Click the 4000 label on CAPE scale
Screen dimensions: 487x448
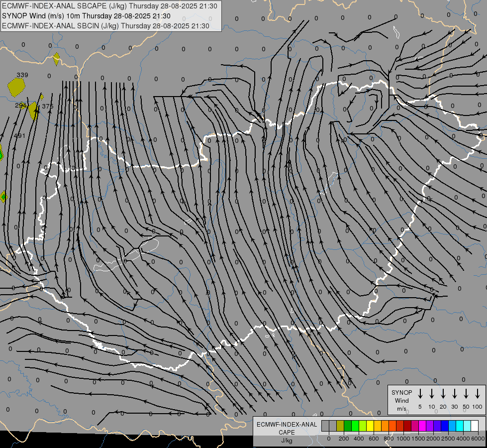(463, 439)
